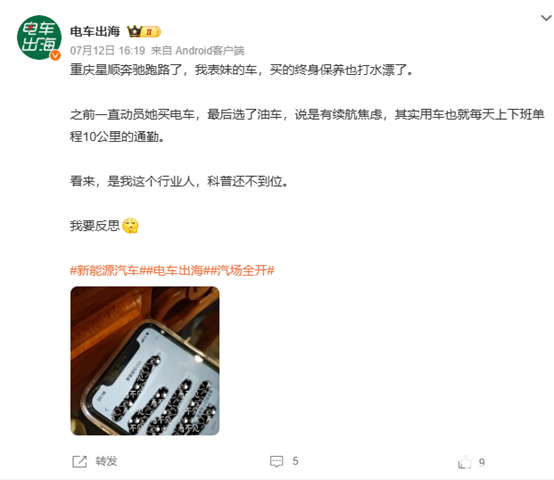Open comments via speech bubble icon

[276, 461]
